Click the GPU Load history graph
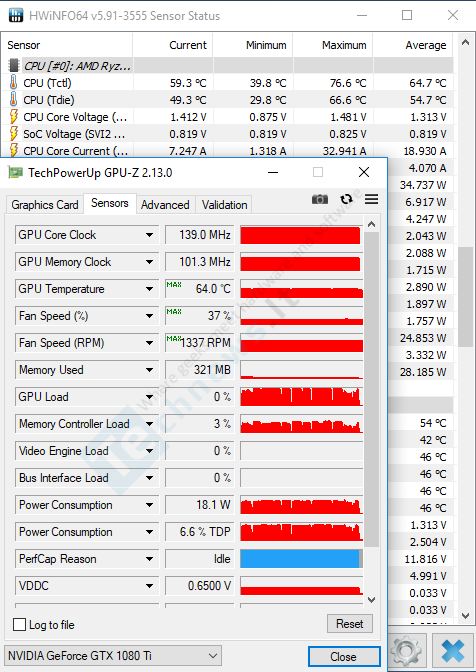476x672 pixels. 301,397
